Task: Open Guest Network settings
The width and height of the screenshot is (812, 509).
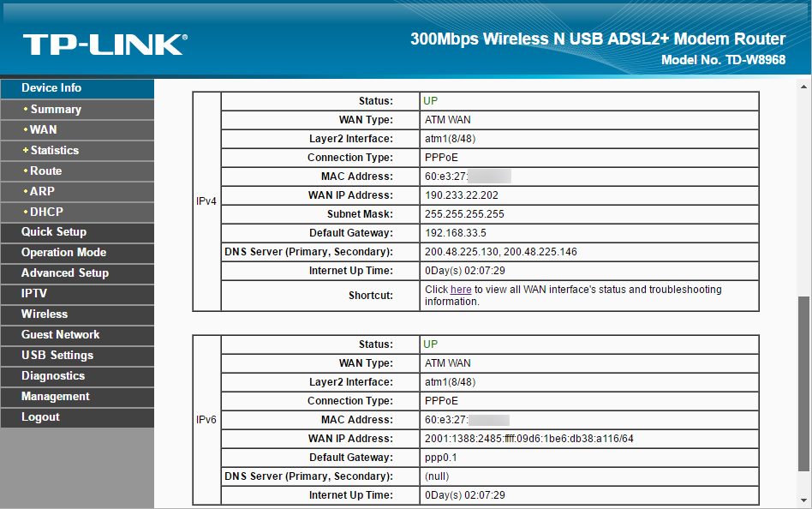Action: [77, 335]
